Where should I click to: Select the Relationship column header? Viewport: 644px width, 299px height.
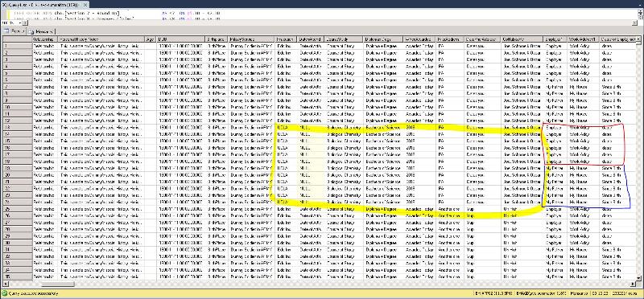[x=45, y=39]
